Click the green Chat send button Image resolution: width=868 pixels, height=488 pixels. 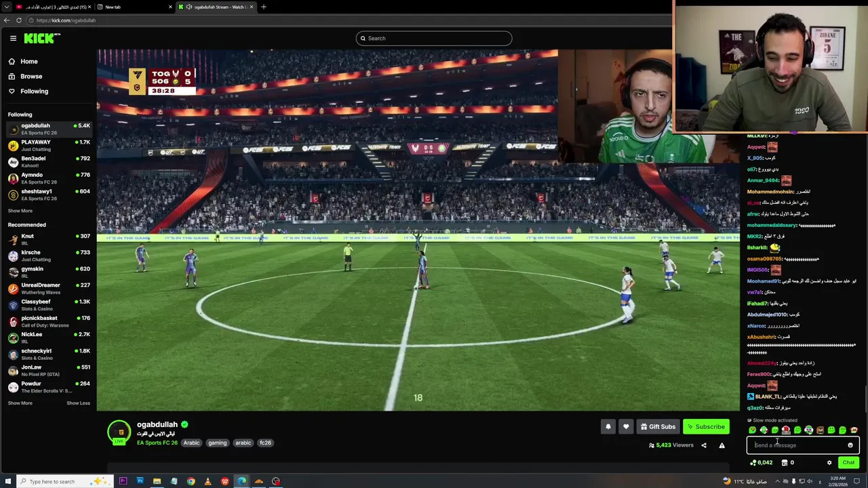(848, 462)
